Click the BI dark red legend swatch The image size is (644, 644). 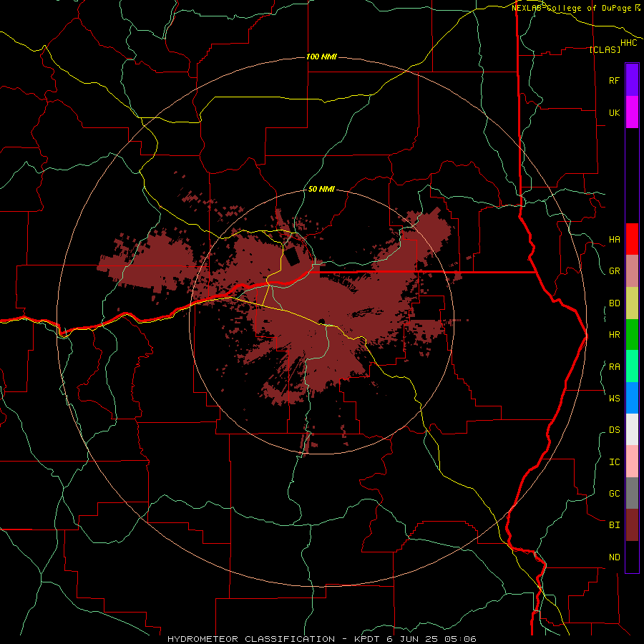[632, 525]
